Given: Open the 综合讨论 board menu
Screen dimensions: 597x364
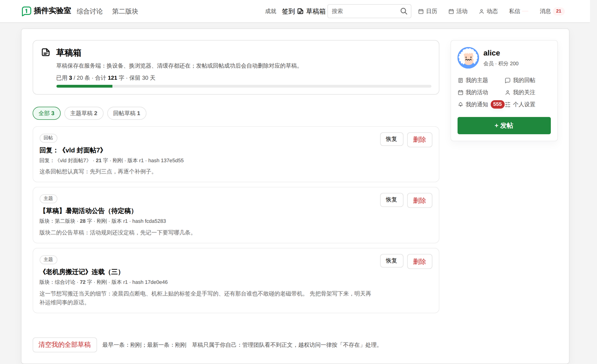Looking at the screenshot, I should pos(90,11).
